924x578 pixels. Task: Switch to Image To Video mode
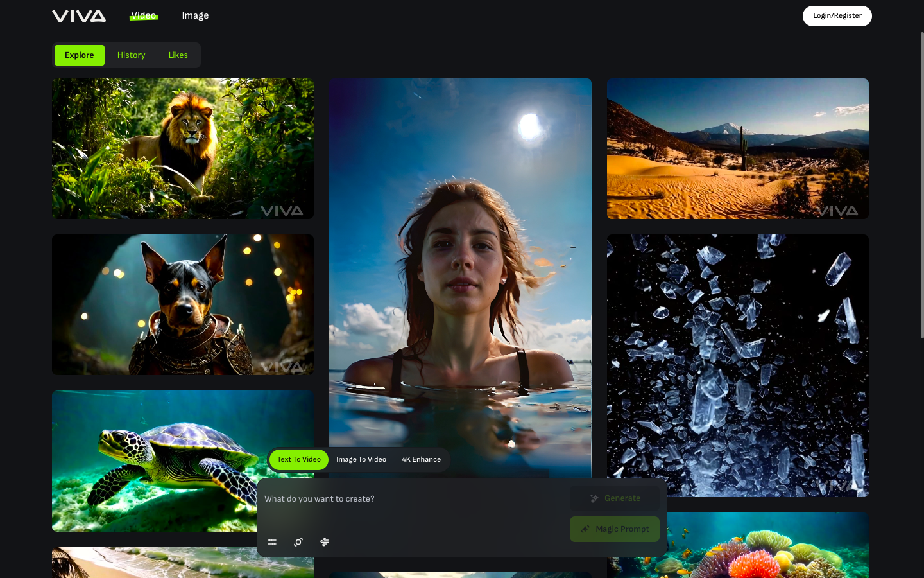pos(361,460)
